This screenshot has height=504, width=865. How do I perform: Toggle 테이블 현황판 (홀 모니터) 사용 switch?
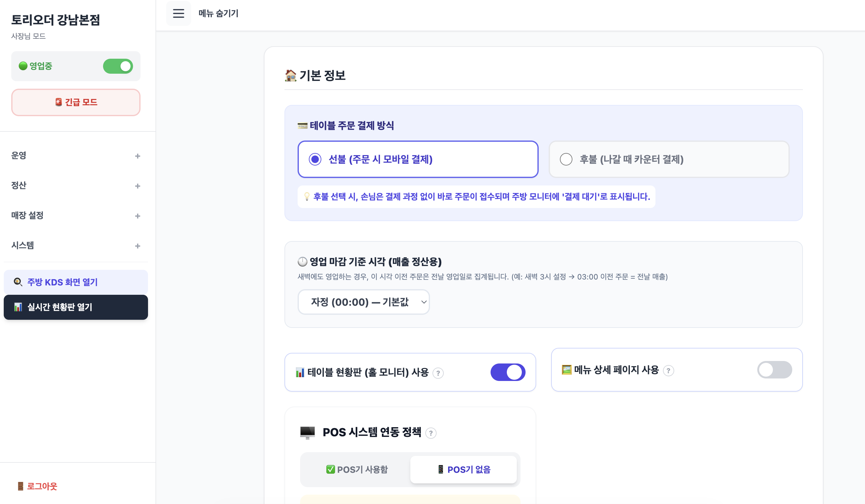pos(508,372)
